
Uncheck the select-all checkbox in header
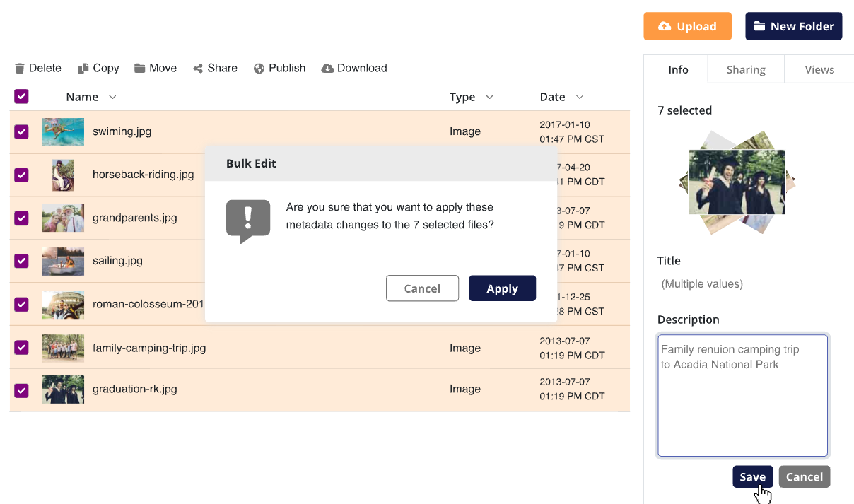pos(21,97)
